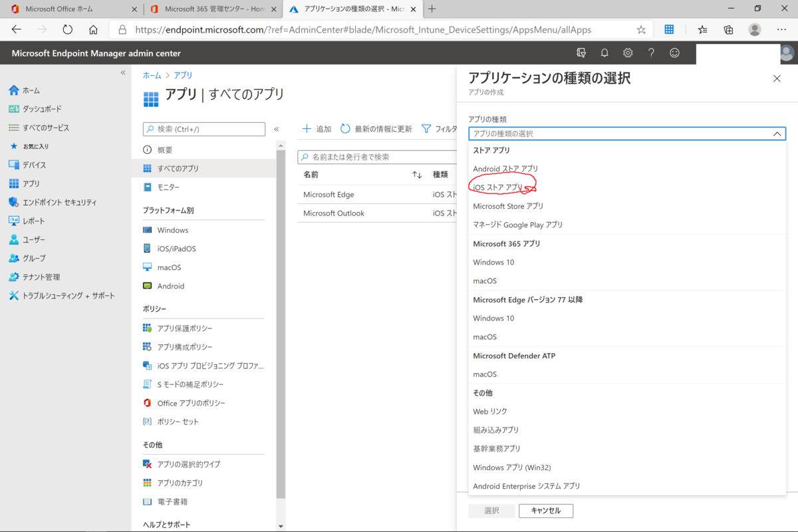Switch to the Microsoft Office ホーム tab
The width and height of the screenshot is (798, 532).
[60, 9]
